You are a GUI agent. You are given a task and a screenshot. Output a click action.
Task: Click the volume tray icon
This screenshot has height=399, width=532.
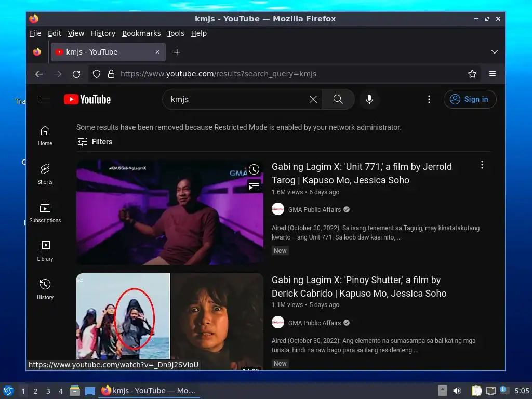[x=457, y=391]
